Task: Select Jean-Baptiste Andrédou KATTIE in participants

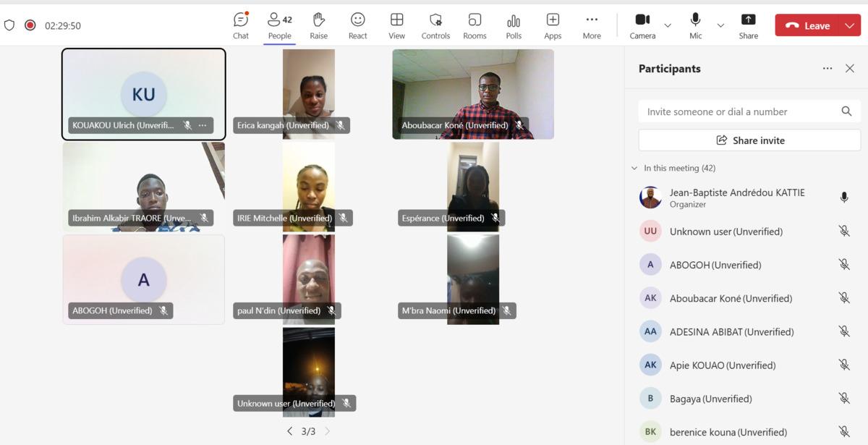Action: [746, 198]
